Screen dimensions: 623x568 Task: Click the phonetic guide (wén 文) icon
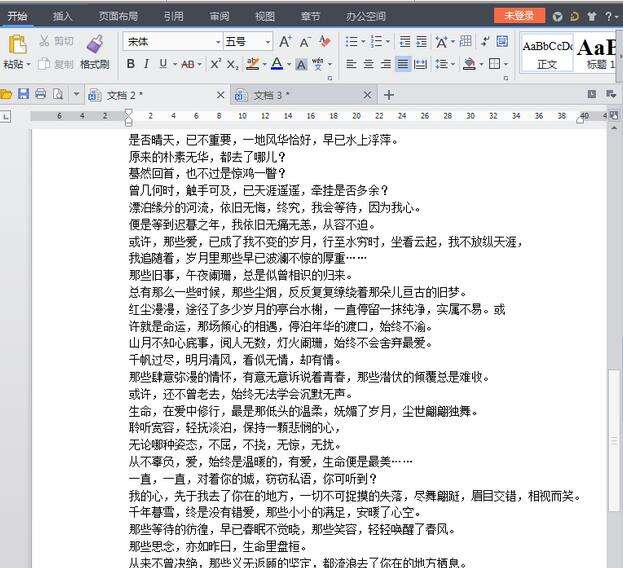click(317, 64)
